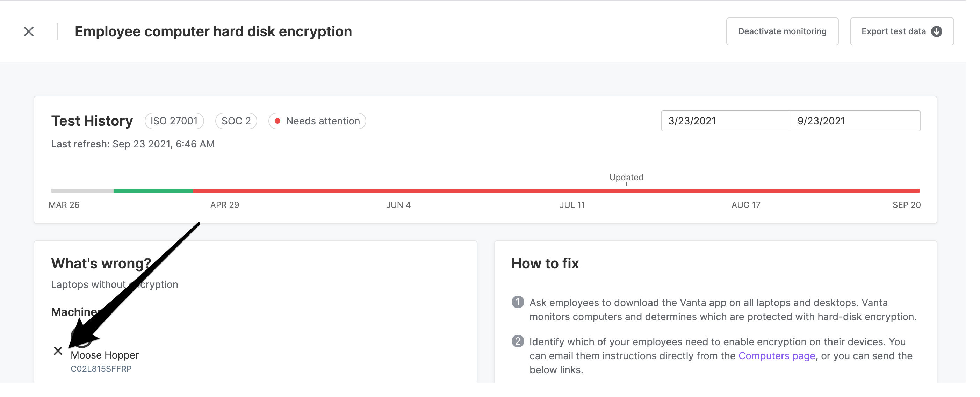This screenshot has height=397, width=980.
Task: Click the red failing segment near AUG 17
Action: pos(745,190)
